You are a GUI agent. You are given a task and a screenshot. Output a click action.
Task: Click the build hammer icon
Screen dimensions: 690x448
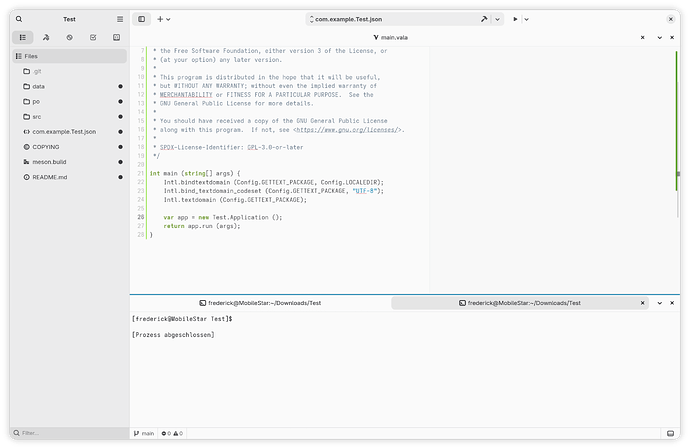coord(484,19)
